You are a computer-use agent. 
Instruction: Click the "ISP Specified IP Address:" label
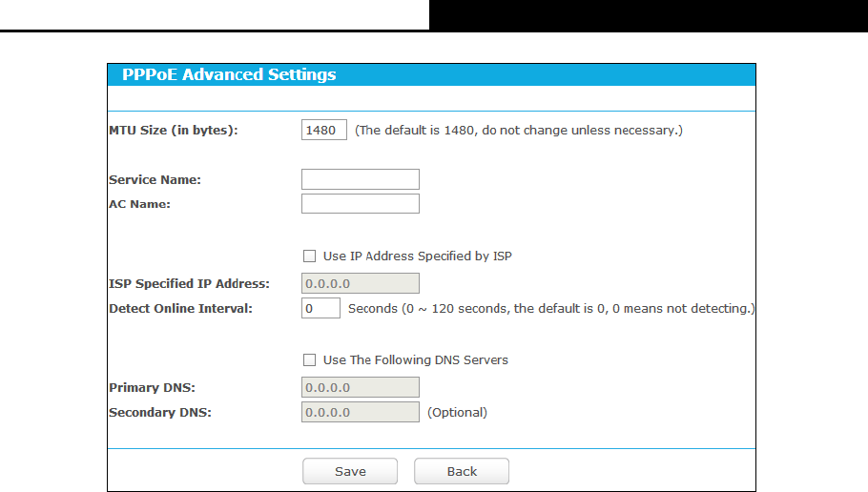tap(189, 284)
